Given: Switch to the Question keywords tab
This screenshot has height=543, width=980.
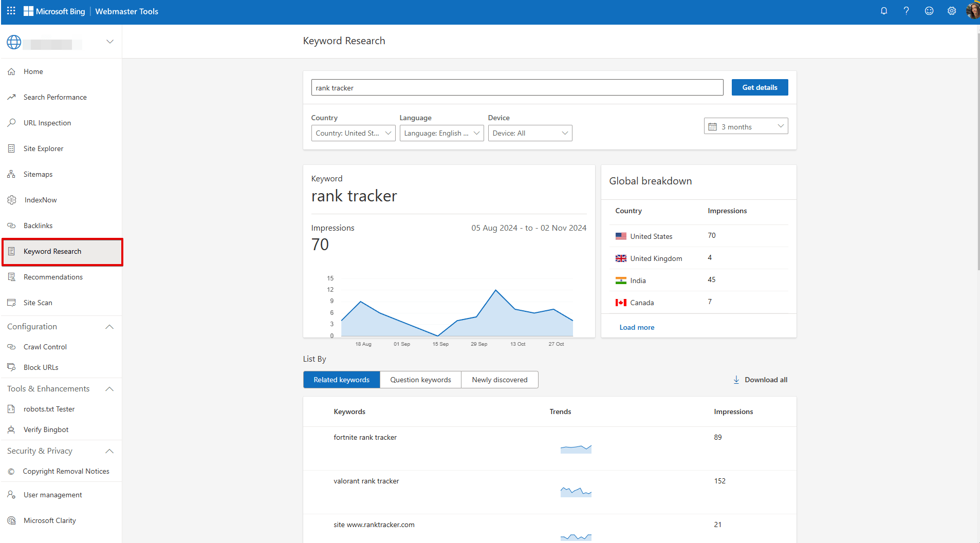Looking at the screenshot, I should (x=420, y=380).
